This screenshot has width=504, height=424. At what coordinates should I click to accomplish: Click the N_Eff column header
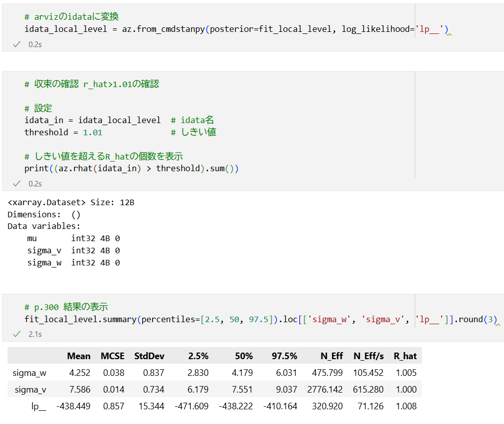tap(332, 356)
